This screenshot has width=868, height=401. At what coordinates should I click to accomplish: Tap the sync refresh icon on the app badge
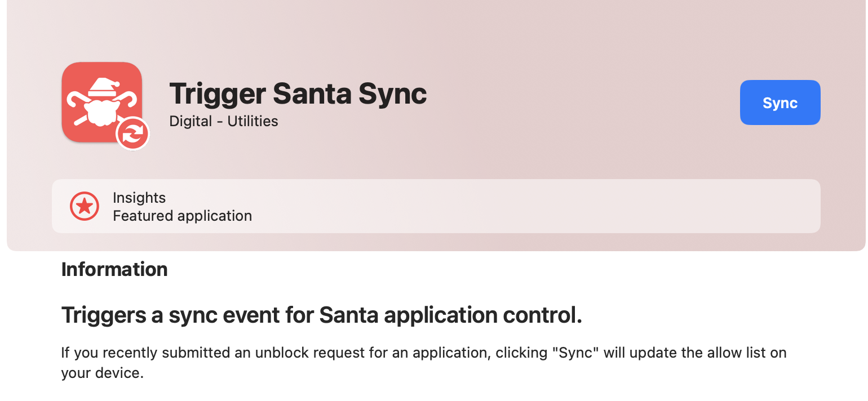(x=132, y=134)
